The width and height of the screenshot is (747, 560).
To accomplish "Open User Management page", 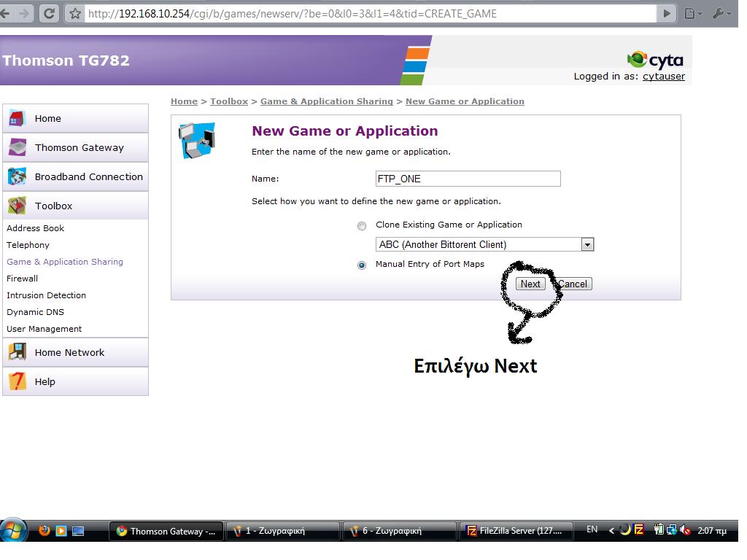I will [x=44, y=329].
